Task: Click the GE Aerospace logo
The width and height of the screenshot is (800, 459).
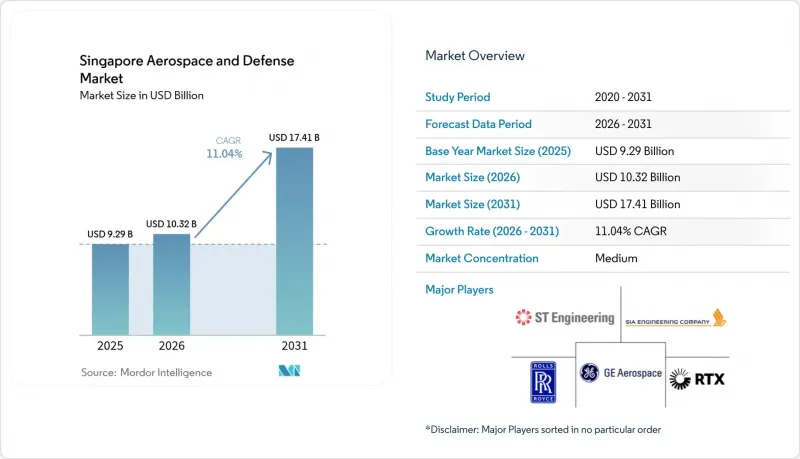Action: pyautogui.click(x=620, y=373)
